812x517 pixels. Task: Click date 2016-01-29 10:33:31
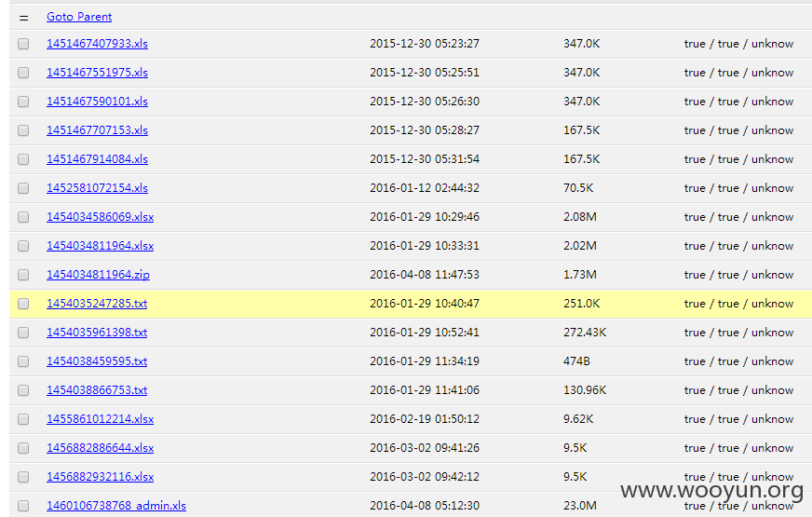coord(425,246)
